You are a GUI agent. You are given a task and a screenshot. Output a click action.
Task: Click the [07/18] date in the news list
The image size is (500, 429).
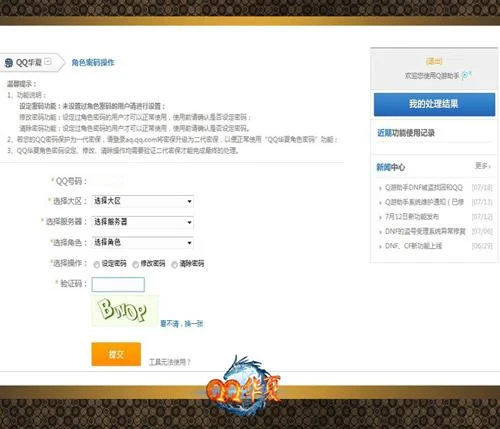pyautogui.click(x=482, y=188)
